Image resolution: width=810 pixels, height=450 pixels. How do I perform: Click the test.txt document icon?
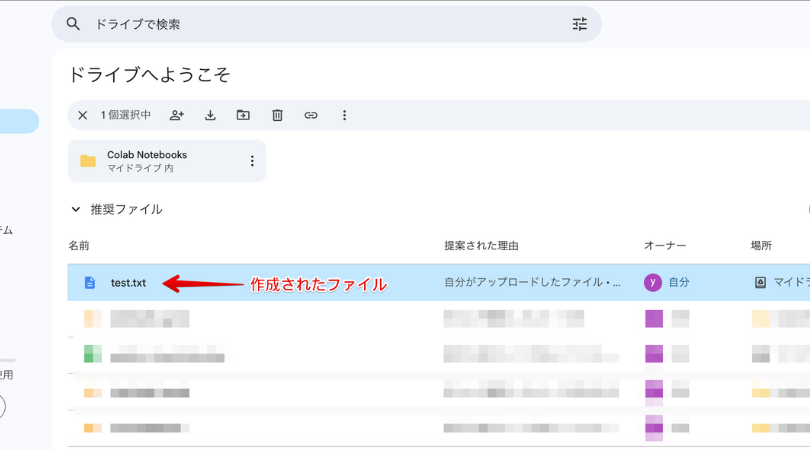click(89, 283)
